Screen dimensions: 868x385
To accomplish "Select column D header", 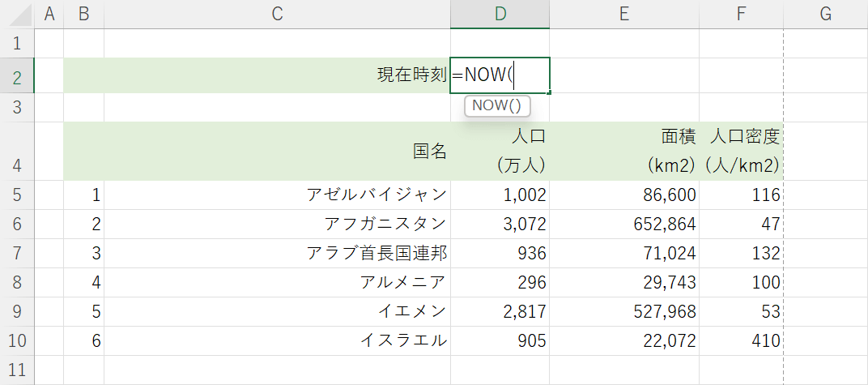I will [x=500, y=14].
